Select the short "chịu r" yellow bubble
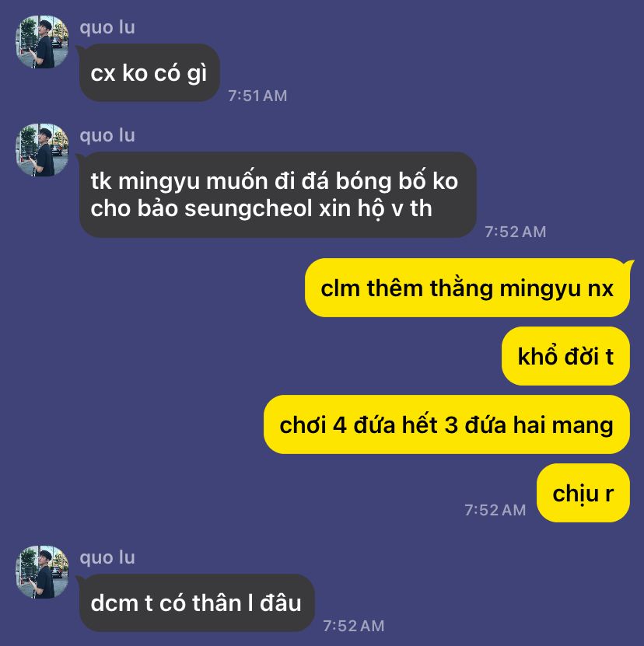The width and height of the screenshot is (644, 646). (x=583, y=493)
